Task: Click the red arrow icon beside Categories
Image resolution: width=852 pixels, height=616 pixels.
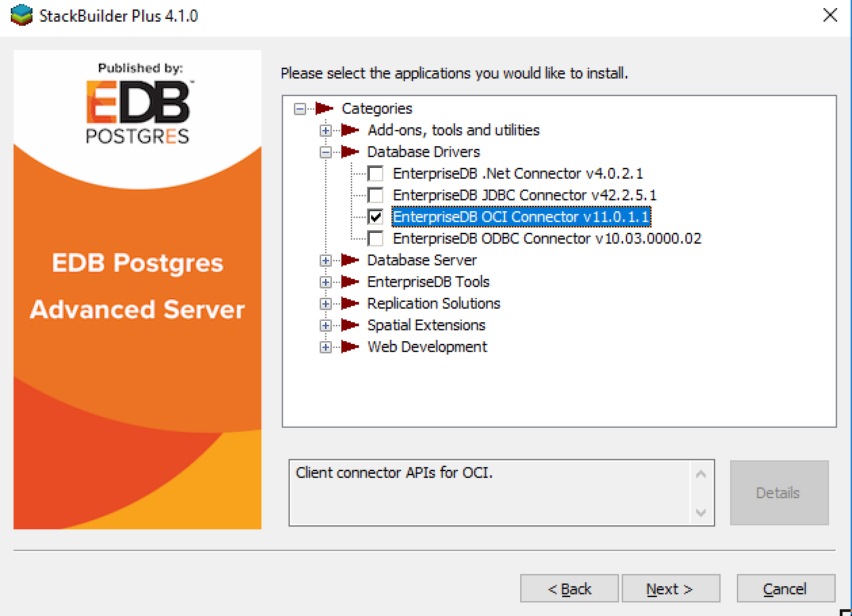Action: (x=325, y=108)
